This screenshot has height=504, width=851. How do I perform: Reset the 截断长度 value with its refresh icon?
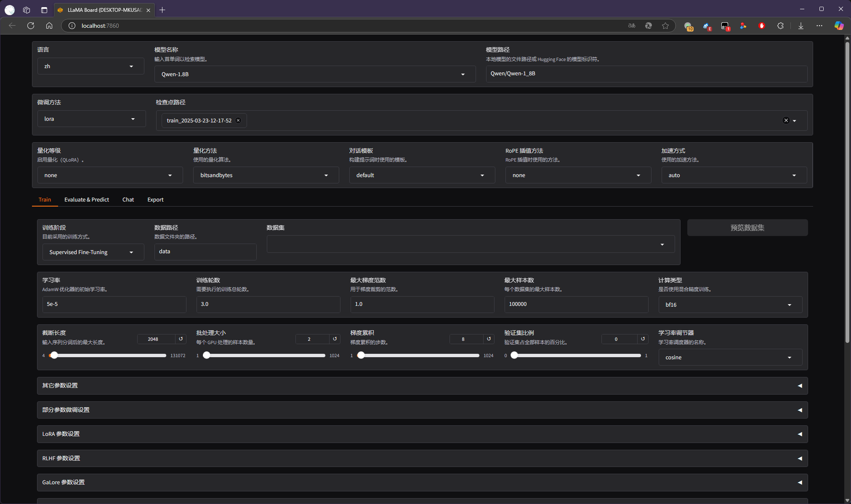[x=181, y=339]
